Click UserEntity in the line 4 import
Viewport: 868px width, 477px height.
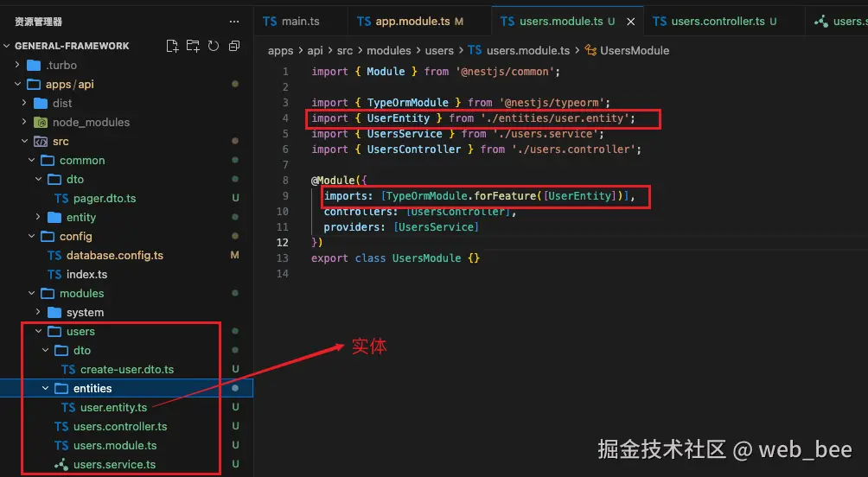[x=398, y=118]
